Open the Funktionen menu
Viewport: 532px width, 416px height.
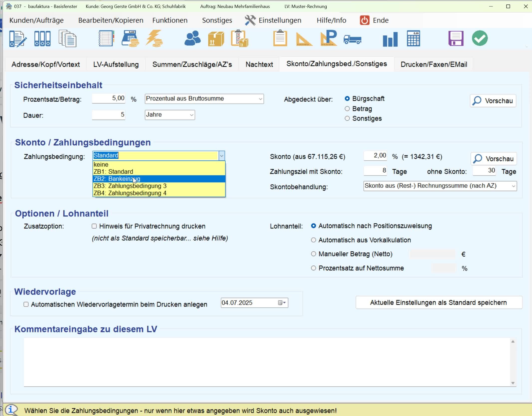(170, 20)
